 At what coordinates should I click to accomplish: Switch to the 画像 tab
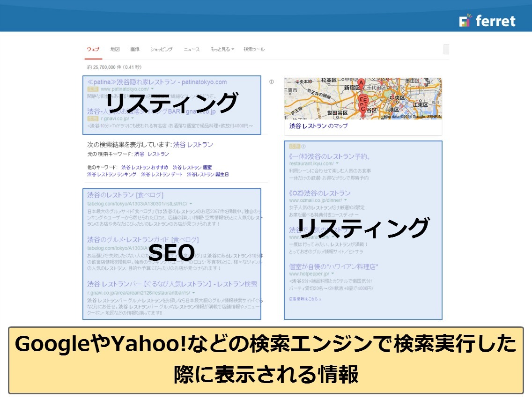pos(135,49)
